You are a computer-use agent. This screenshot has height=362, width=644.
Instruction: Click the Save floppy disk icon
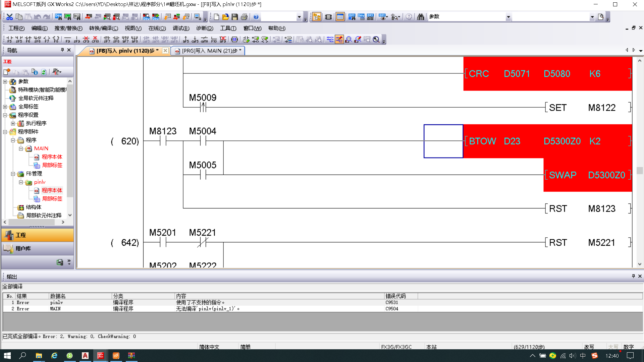(235, 17)
